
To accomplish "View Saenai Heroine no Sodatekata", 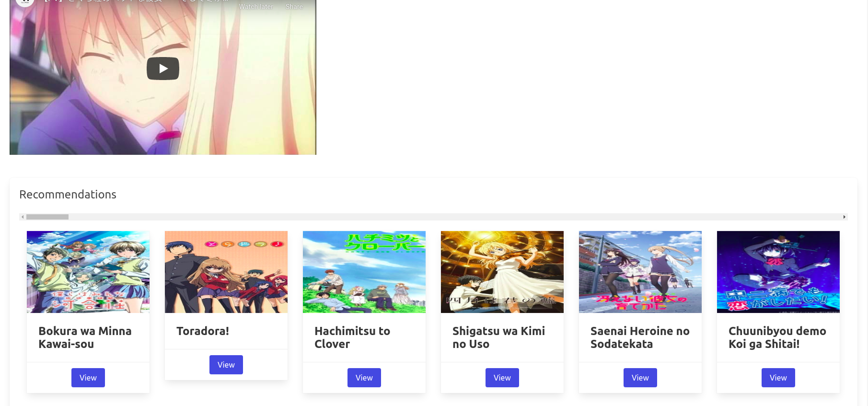I will point(640,378).
